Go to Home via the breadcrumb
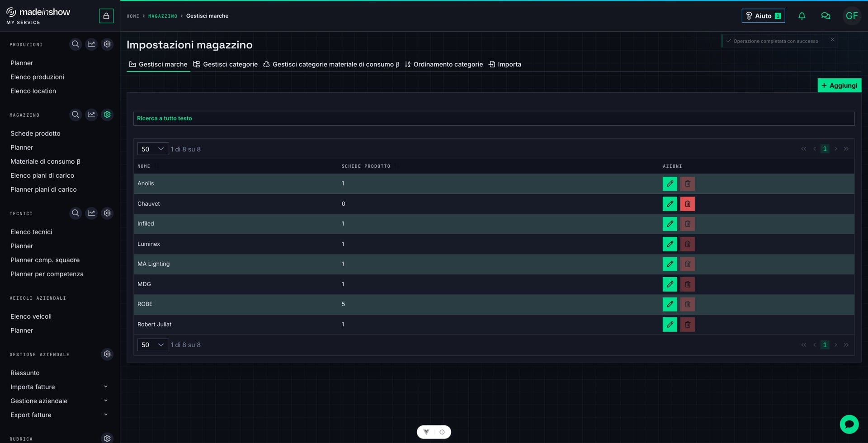The height and width of the screenshot is (443, 868). coord(133,16)
